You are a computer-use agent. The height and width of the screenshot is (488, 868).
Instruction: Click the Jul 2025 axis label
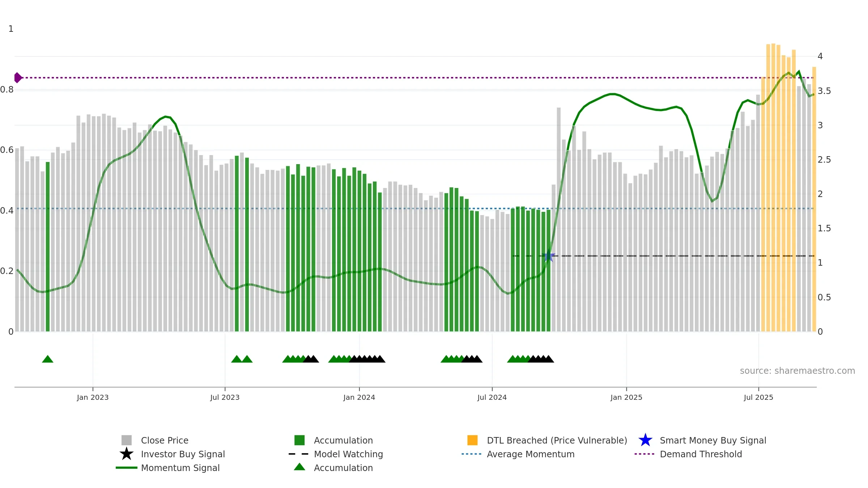click(x=758, y=398)
